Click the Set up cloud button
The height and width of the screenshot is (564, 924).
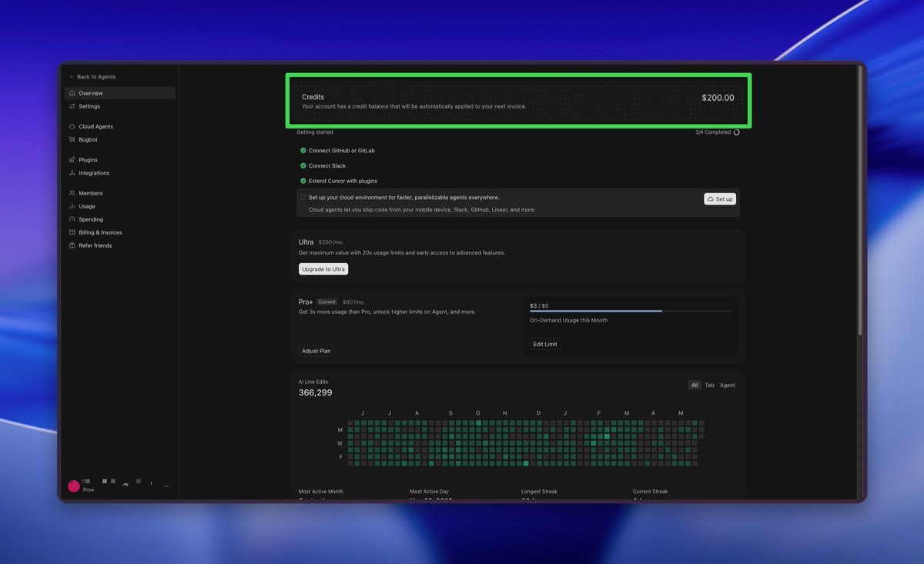[720, 199]
